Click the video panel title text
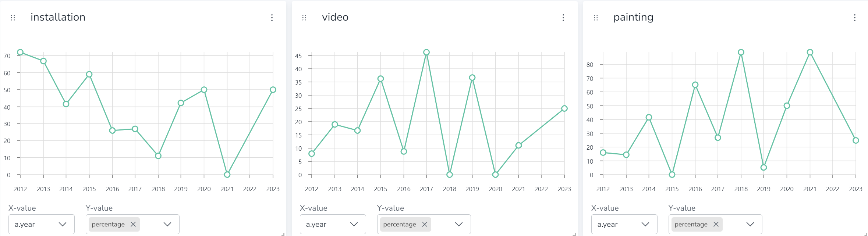Image resolution: width=868 pixels, height=236 pixels. pos(335,17)
